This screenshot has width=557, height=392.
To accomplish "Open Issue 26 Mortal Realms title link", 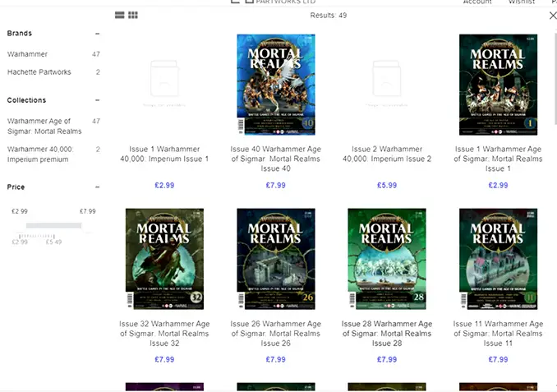I will [276, 334].
